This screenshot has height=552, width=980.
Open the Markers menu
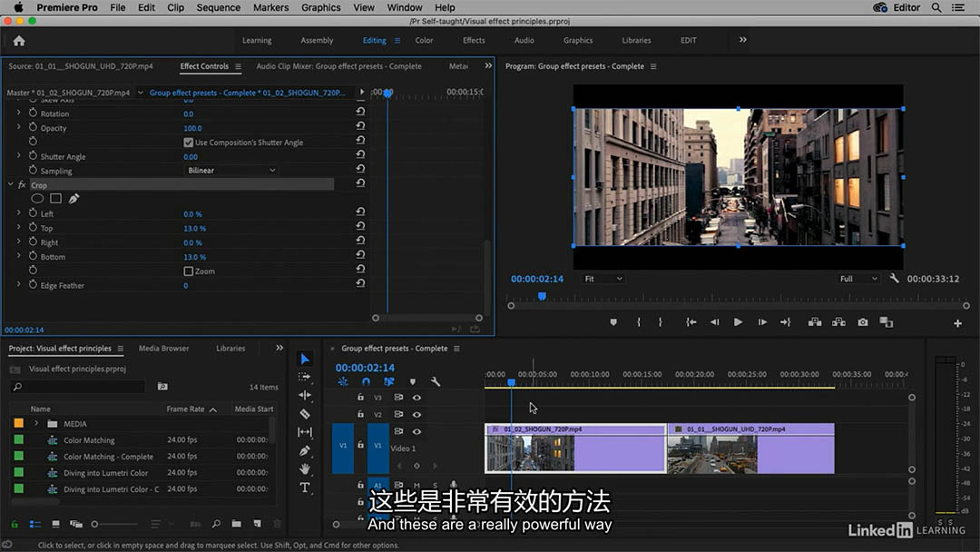point(270,7)
